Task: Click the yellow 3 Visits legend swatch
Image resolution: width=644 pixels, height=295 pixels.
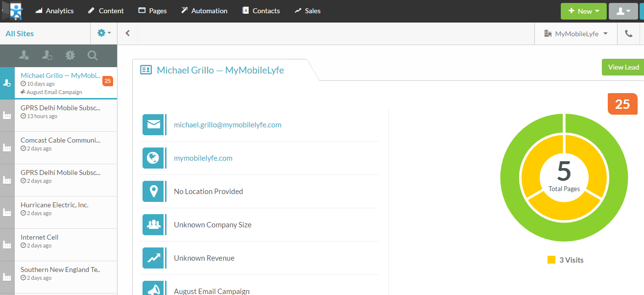Action: coord(551,260)
